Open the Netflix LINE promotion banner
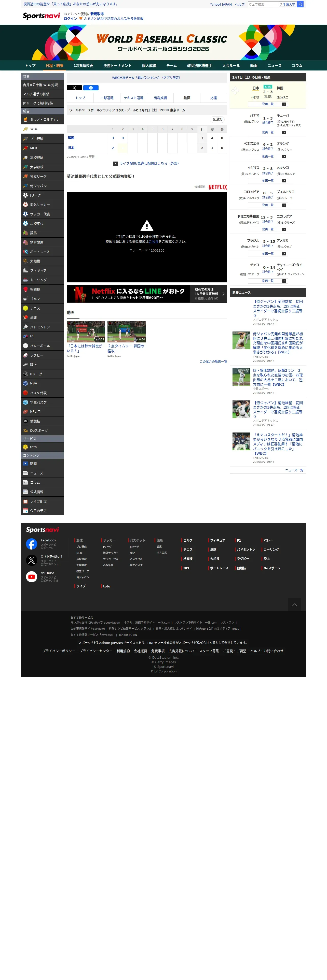Viewport: 327px width, 980px height. point(147,294)
